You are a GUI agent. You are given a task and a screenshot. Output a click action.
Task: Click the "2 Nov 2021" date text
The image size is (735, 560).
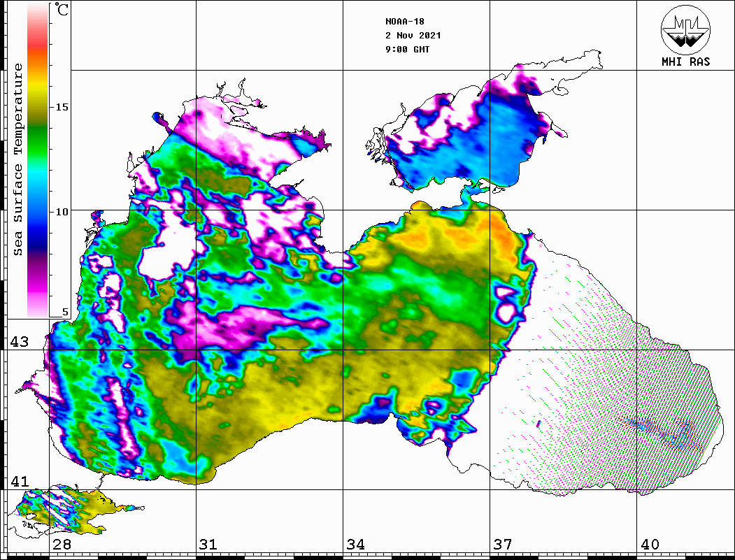pos(413,36)
